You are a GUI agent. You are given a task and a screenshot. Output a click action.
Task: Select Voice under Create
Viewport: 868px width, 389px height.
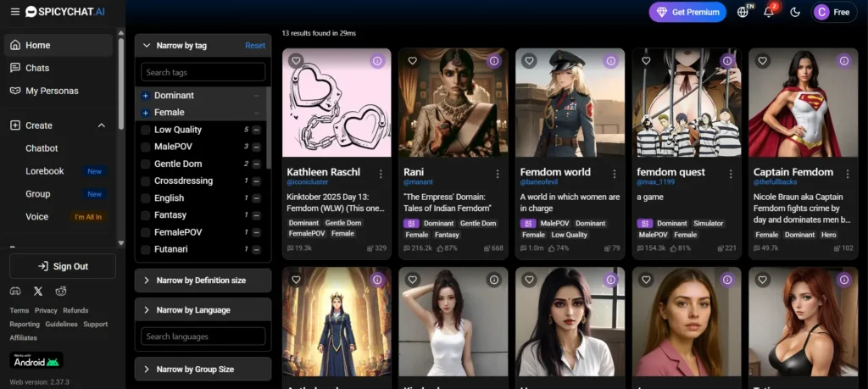37,216
